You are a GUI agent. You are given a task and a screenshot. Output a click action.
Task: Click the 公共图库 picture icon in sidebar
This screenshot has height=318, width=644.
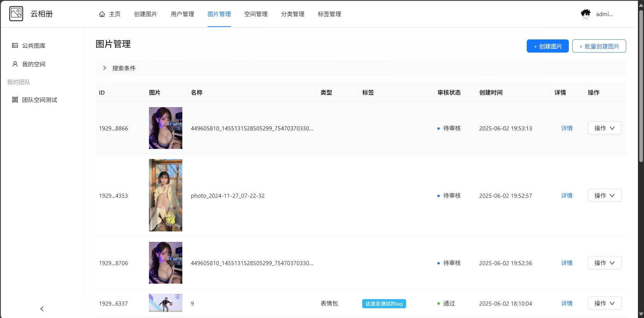[15, 45]
